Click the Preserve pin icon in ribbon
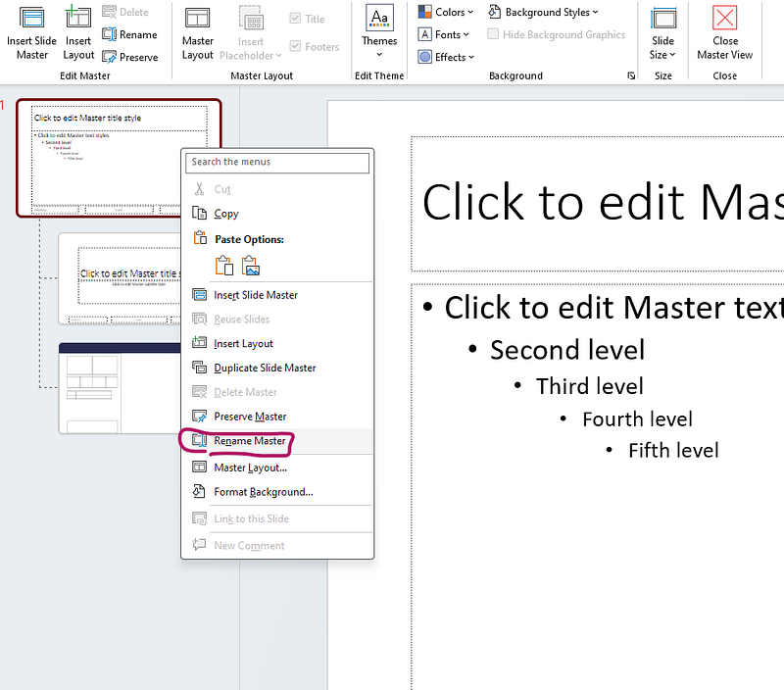This screenshot has width=784, height=690. click(109, 57)
